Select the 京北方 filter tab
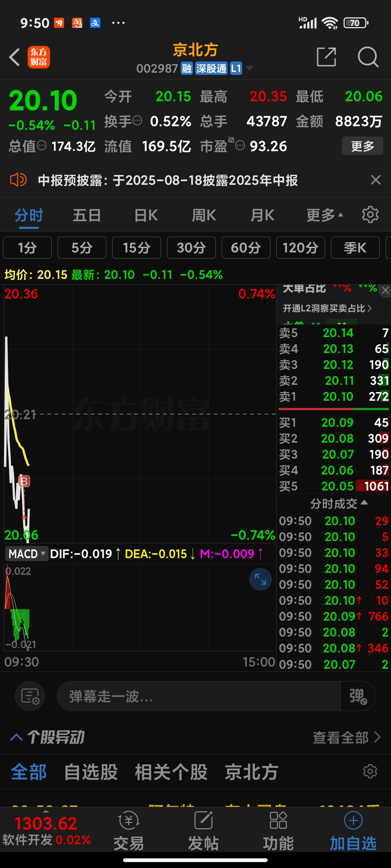 tap(252, 772)
